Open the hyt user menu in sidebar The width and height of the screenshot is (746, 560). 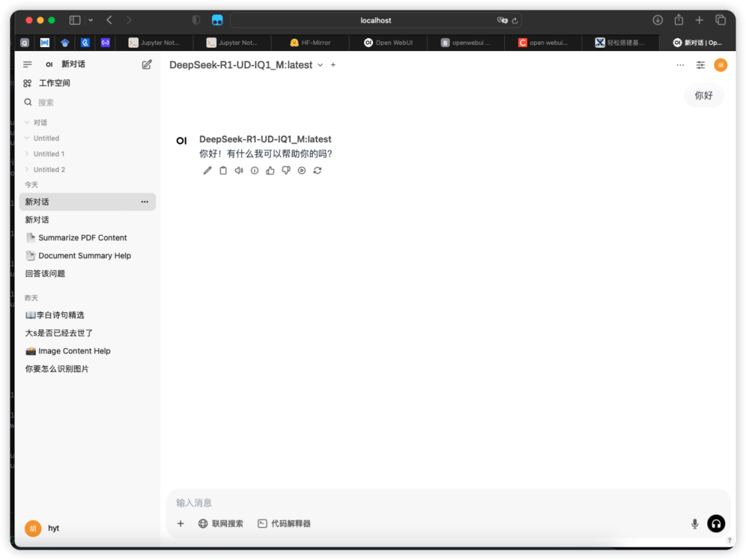click(43, 528)
